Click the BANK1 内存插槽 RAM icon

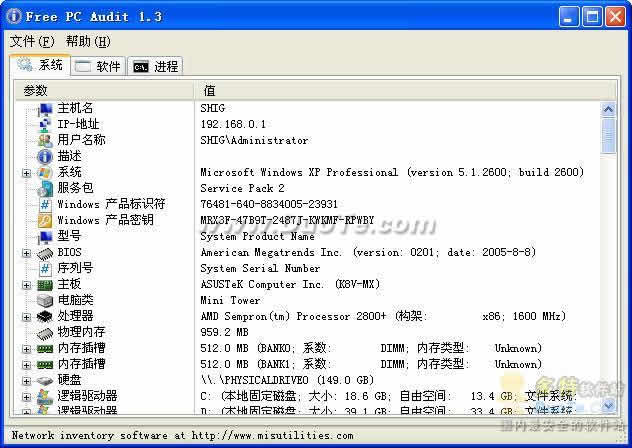pos(45,365)
